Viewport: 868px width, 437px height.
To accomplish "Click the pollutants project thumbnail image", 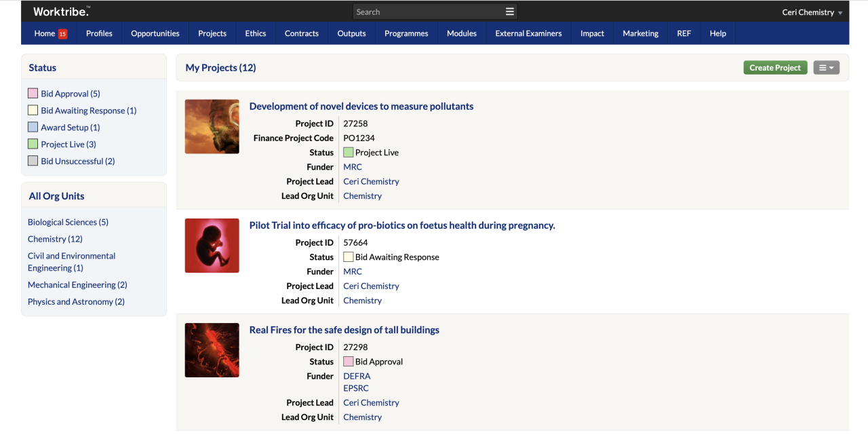I will coord(212,126).
